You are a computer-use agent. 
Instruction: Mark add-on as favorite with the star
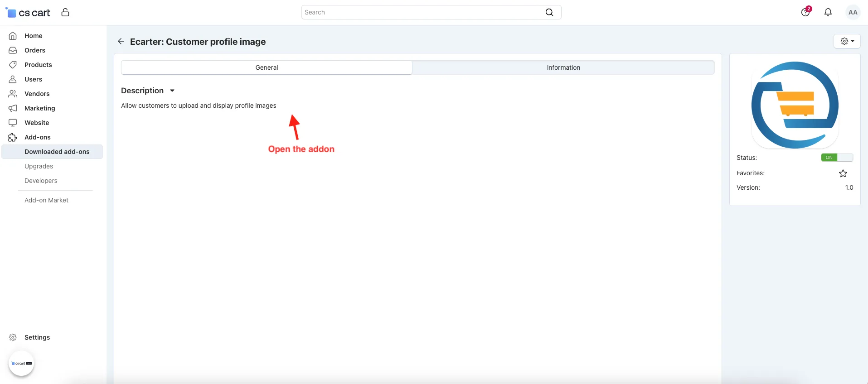(x=843, y=173)
